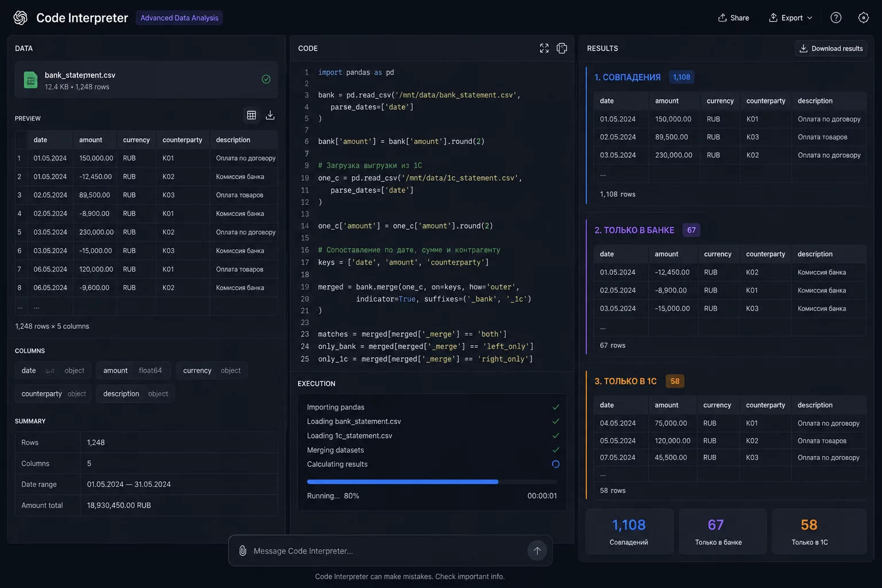Viewport: 882px width, 588px height.
Task: Click the preview table counterparty header
Action: click(182, 140)
